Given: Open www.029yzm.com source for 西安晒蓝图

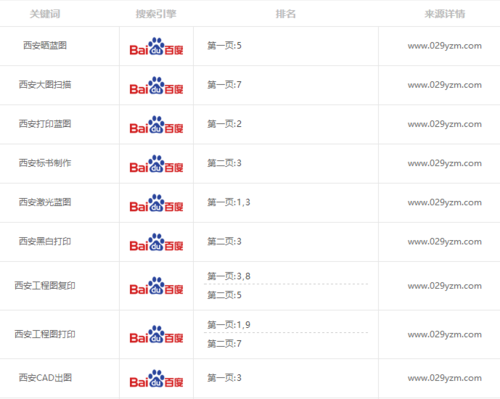Looking at the screenshot, I should 445,46.
